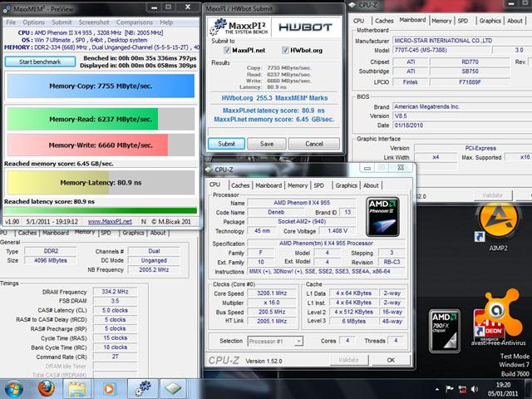Click BIOS Date 01/18/2010 value
Screen dimensions: 532x399
462,126
